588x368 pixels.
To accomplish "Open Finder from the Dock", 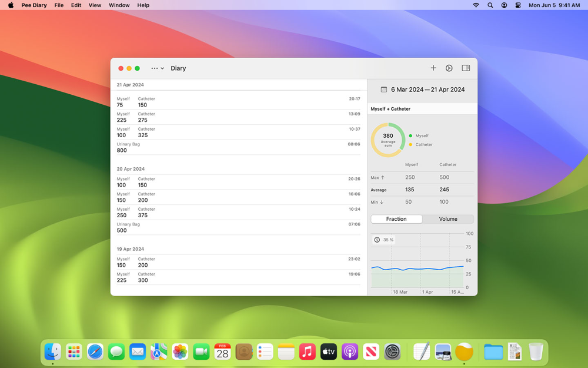I will pyautogui.click(x=53, y=352).
